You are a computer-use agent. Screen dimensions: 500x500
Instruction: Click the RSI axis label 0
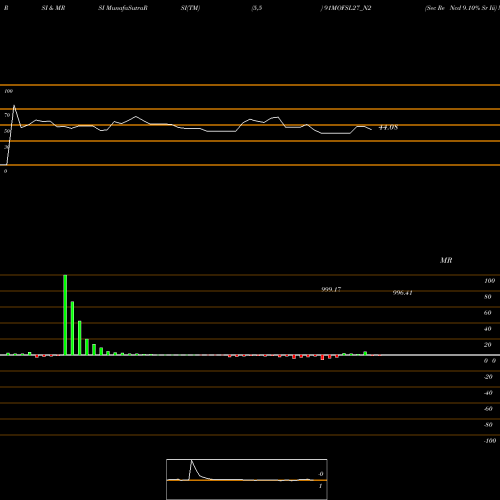click(5, 171)
